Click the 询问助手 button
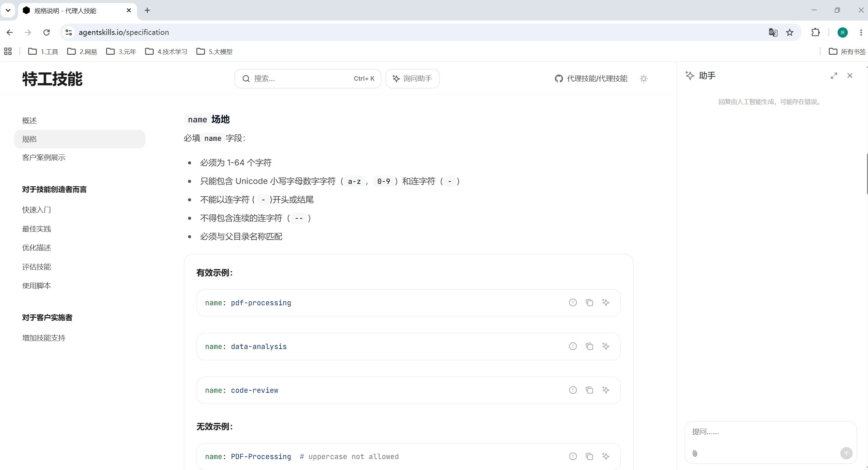The image size is (868, 470). 412,79
